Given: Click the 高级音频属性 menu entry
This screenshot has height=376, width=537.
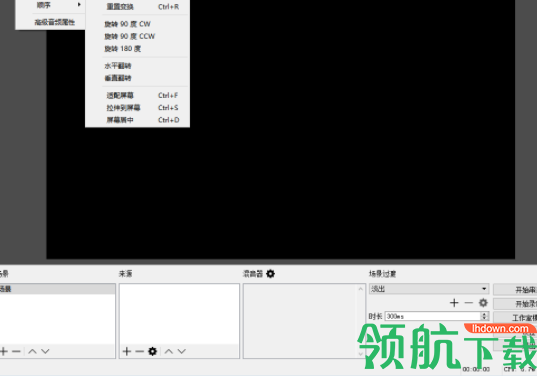Looking at the screenshot, I should [x=54, y=22].
